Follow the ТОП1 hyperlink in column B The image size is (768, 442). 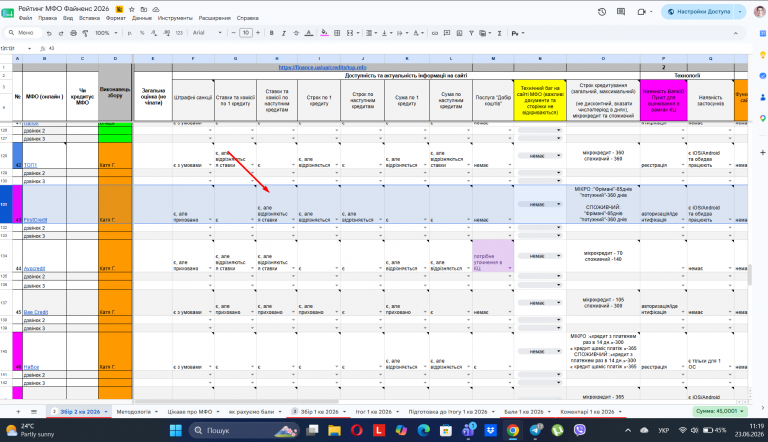30,165
